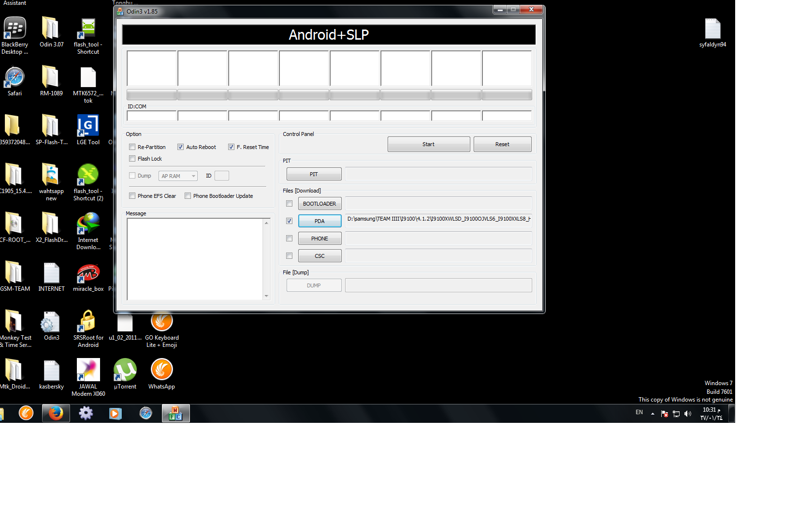Open Firefox from the taskbar

56,413
